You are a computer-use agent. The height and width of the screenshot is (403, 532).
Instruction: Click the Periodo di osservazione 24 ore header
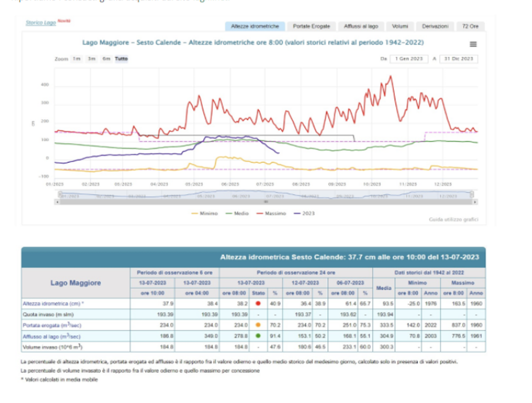click(296, 273)
